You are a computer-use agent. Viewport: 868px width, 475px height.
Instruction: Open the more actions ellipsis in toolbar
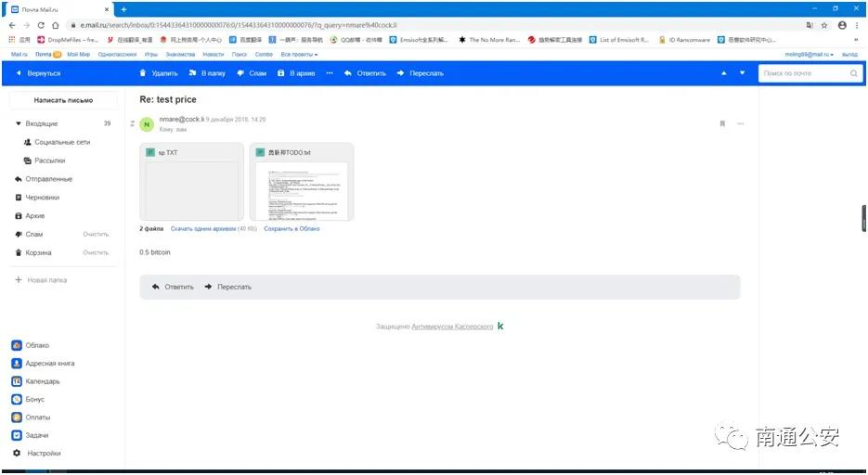click(330, 73)
